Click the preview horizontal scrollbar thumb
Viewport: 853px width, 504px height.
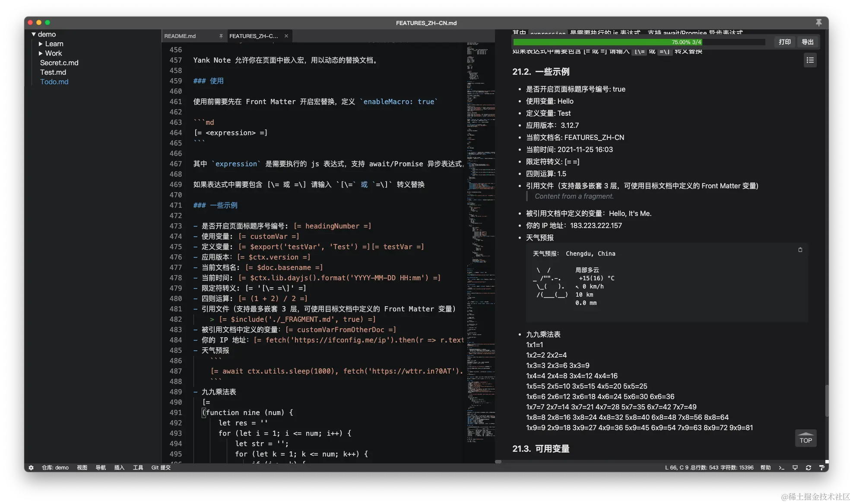(x=498, y=462)
